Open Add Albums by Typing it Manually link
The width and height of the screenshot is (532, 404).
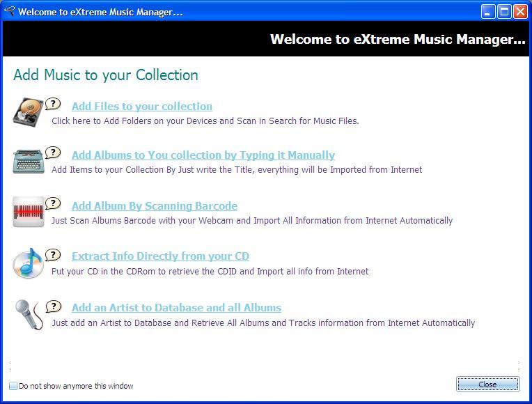(203, 155)
